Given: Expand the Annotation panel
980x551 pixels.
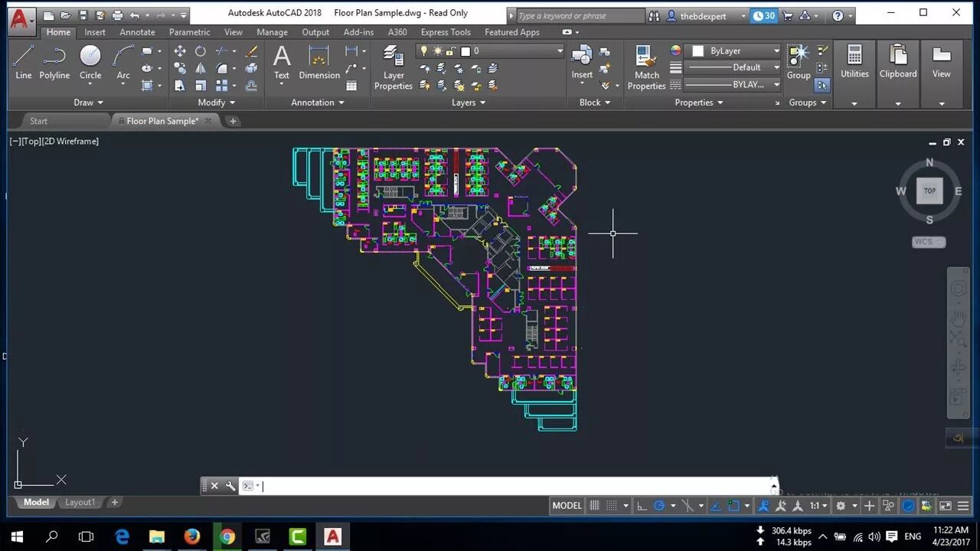Looking at the screenshot, I should [318, 103].
